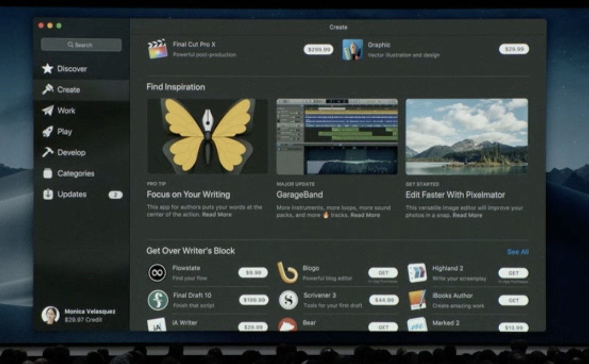The image size is (589, 364).
Task: Buy Scrivener 3 for $44.99
Action: 384,300
